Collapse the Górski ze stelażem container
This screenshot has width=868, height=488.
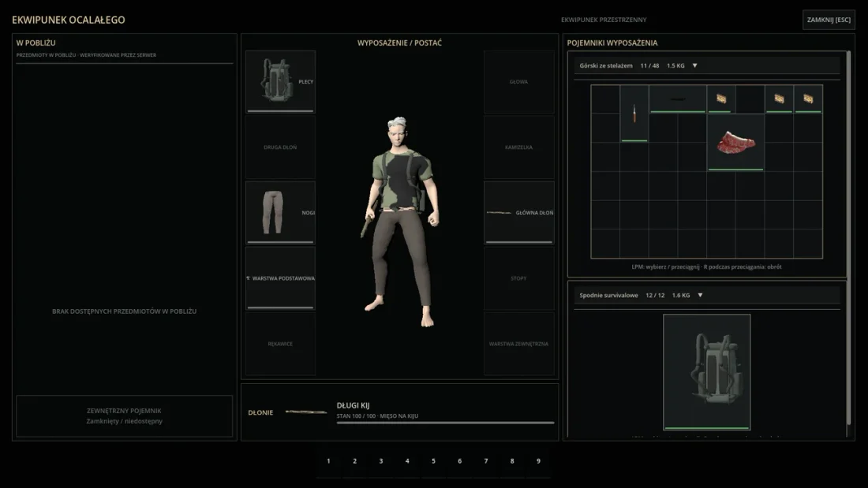pos(694,66)
